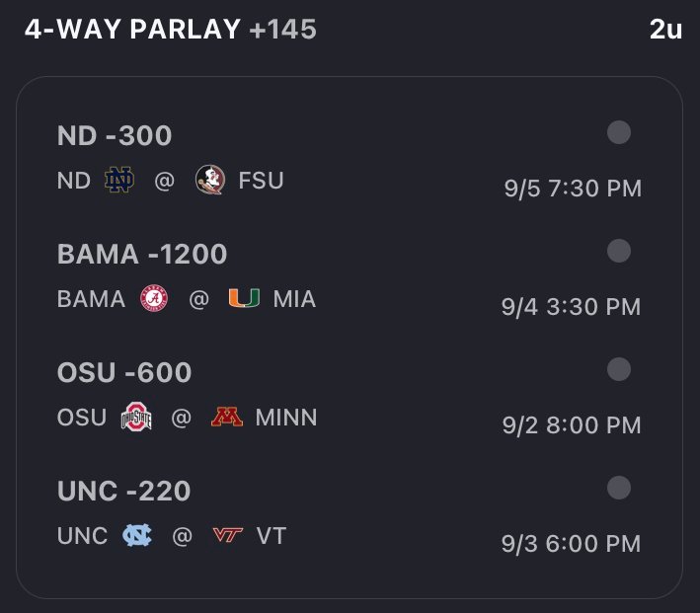This screenshot has height=613, width=700.
Task: Toggle the status dot for UNC -220
Action: (619, 488)
